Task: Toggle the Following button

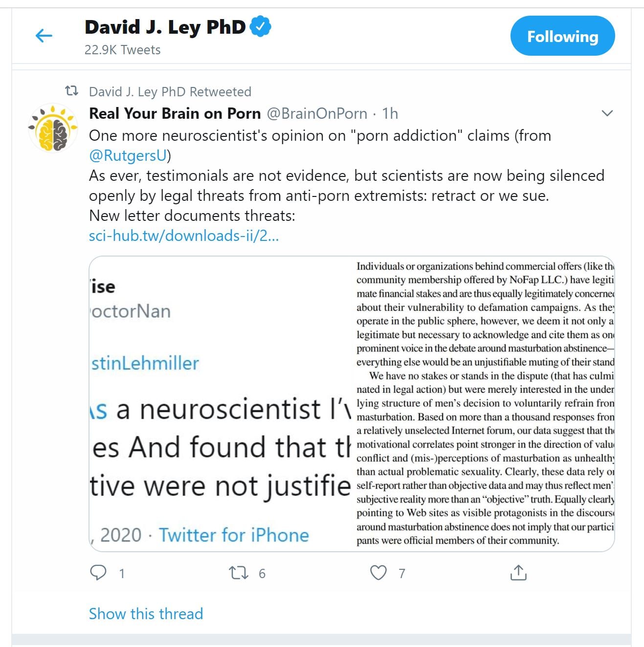Action: 562,36
